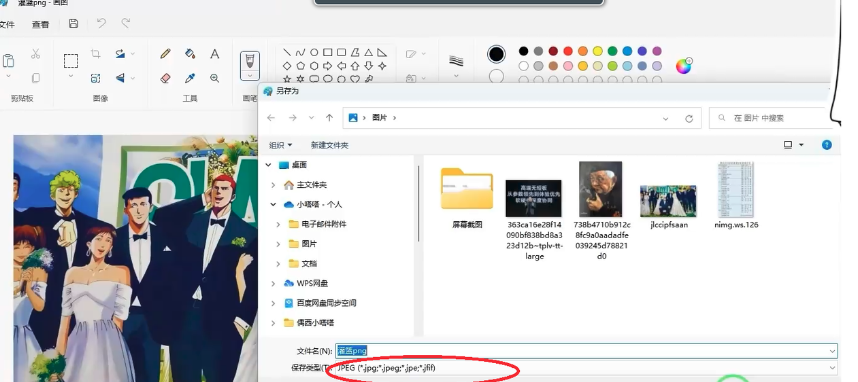The width and height of the screenshot is (858, 382).
Task: Open the line size dropdown
Action: [456, 76]
